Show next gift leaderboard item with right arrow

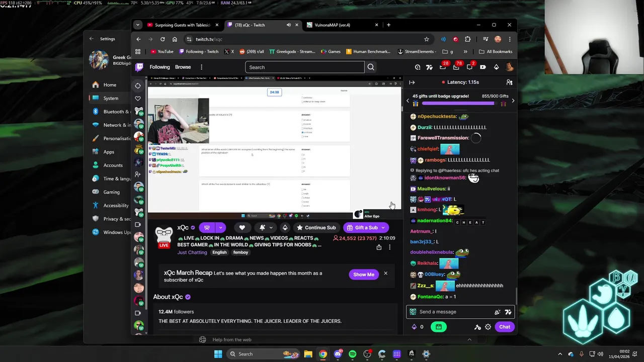tap(513, 101)
